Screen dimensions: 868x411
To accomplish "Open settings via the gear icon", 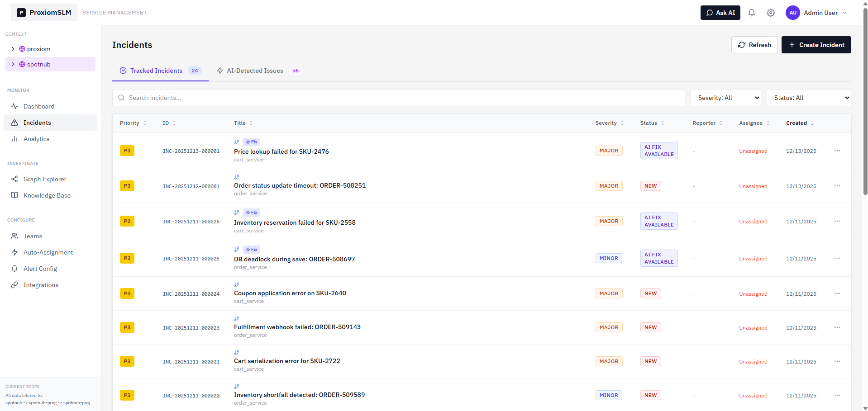I will pos(770,13).
